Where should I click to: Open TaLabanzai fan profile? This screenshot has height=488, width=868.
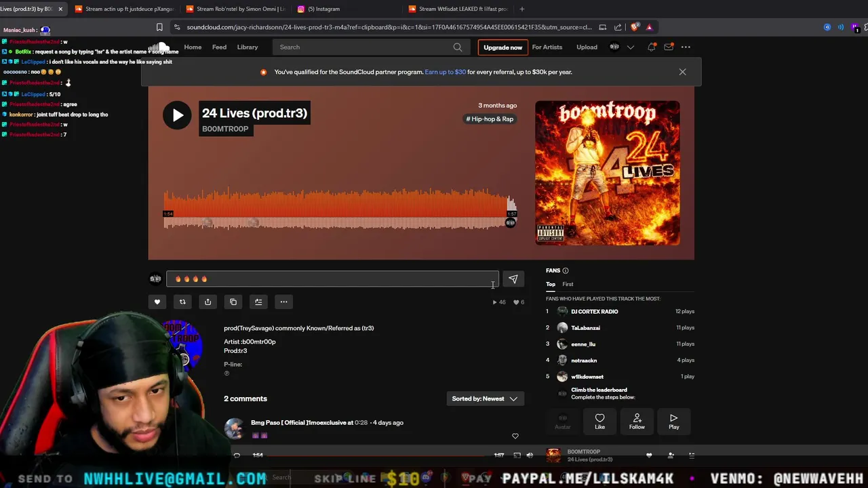pyautogui.click(x=585, y=327)
